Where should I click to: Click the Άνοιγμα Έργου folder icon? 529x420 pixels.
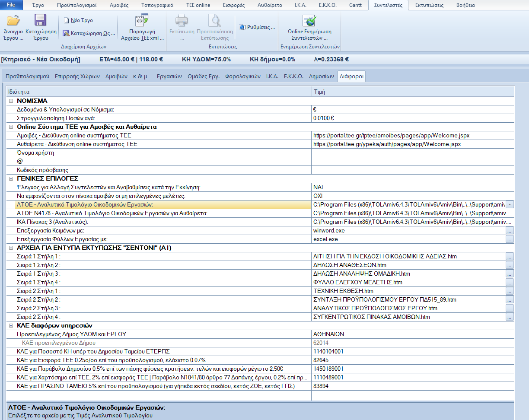coord(13,21)
